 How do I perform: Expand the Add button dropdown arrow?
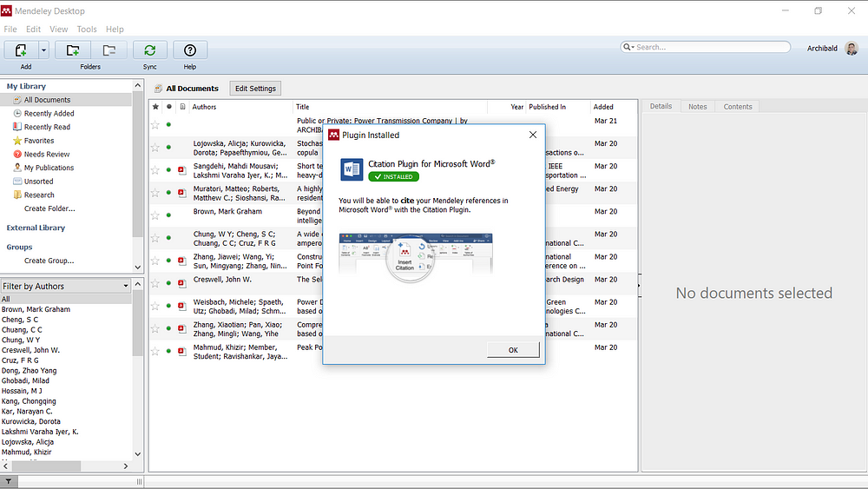[x=43, y=50]
